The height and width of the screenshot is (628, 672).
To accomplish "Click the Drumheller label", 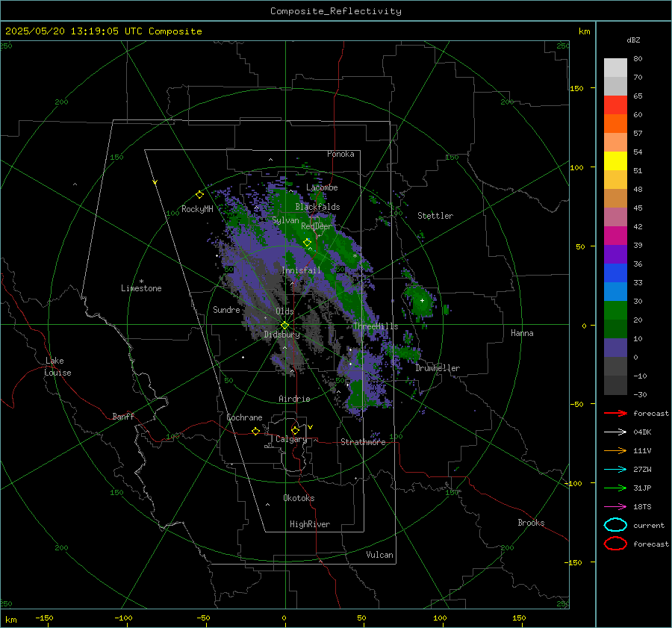I will tap(438, 368).
